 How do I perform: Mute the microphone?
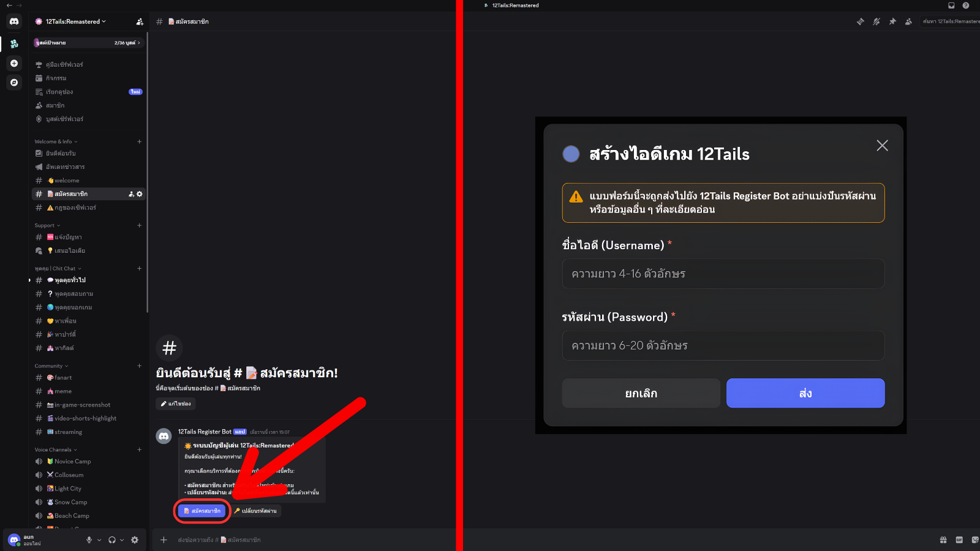89,540
